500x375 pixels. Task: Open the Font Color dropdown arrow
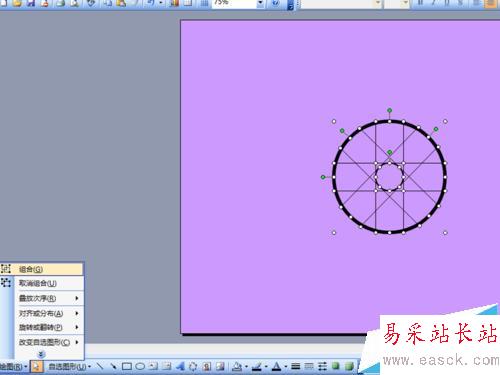tap(286, 367)
